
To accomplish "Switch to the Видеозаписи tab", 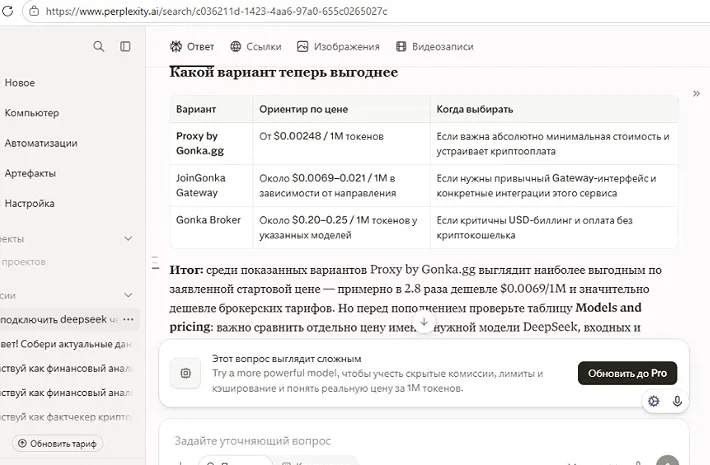I will [x=435, y=47].
